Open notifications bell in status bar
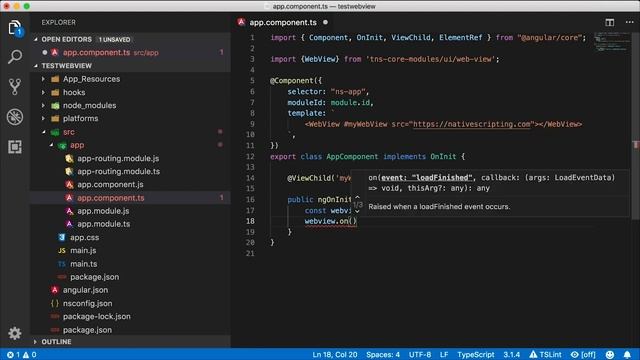The image size is (640, 360). coord(627,355)
